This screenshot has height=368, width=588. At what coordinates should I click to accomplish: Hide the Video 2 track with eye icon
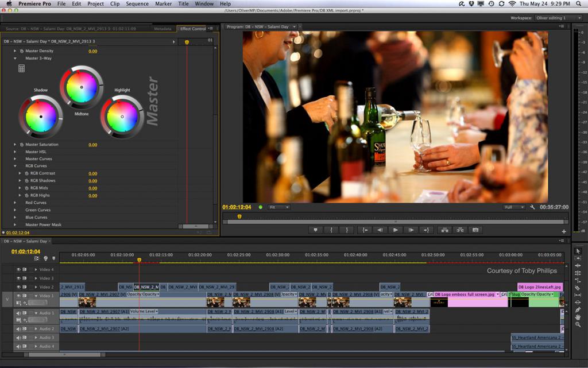(18, 287)
